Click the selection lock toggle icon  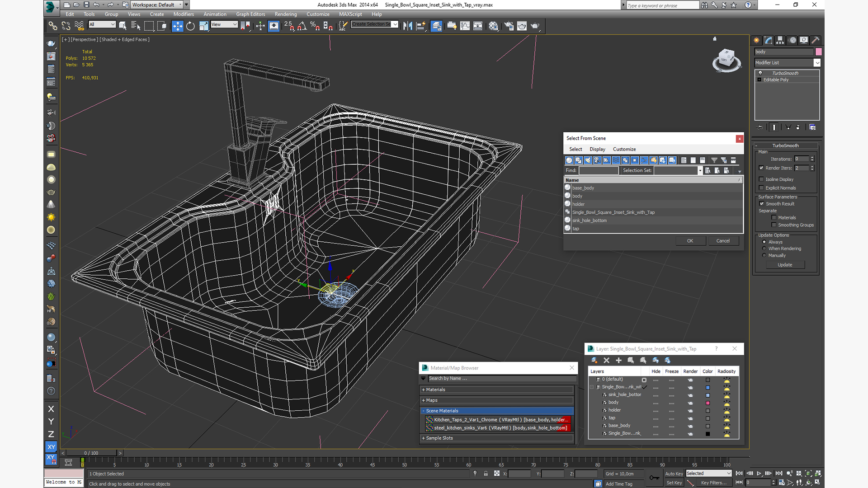click(486, 474)
